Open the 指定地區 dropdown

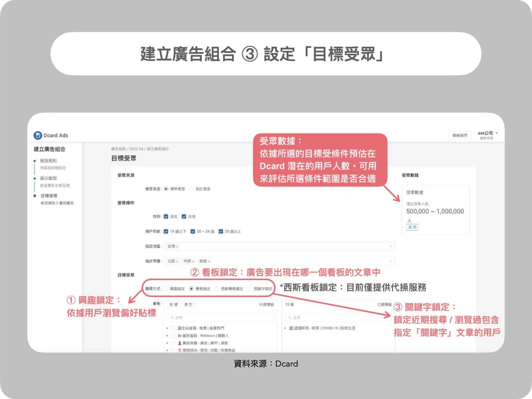(391, 246)
